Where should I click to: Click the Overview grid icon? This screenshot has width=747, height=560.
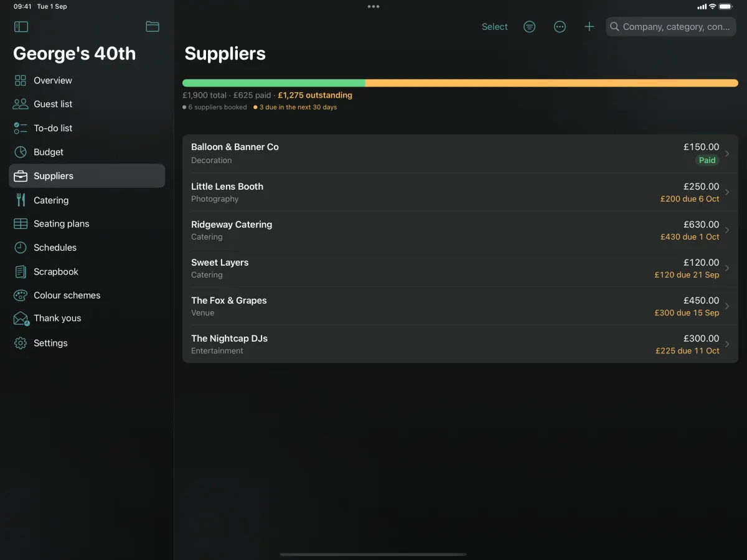(21, 80)
